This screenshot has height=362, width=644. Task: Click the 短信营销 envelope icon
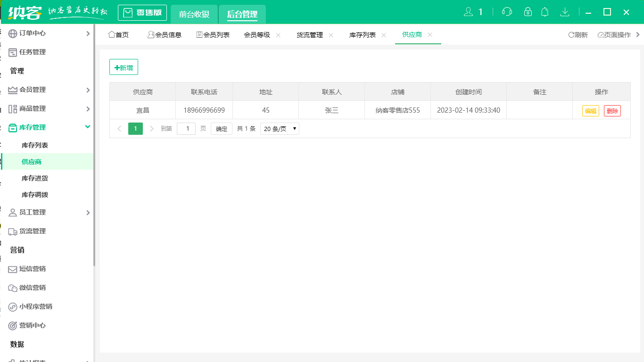tap(13, 269)
